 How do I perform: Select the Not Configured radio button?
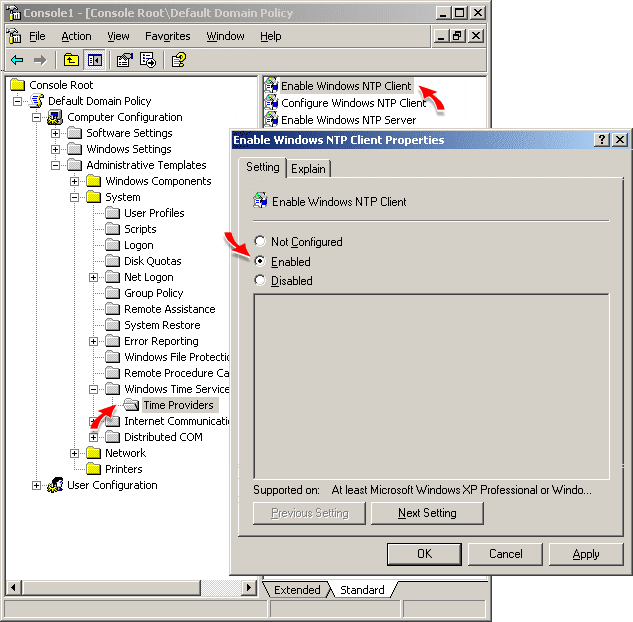(260, 241)
